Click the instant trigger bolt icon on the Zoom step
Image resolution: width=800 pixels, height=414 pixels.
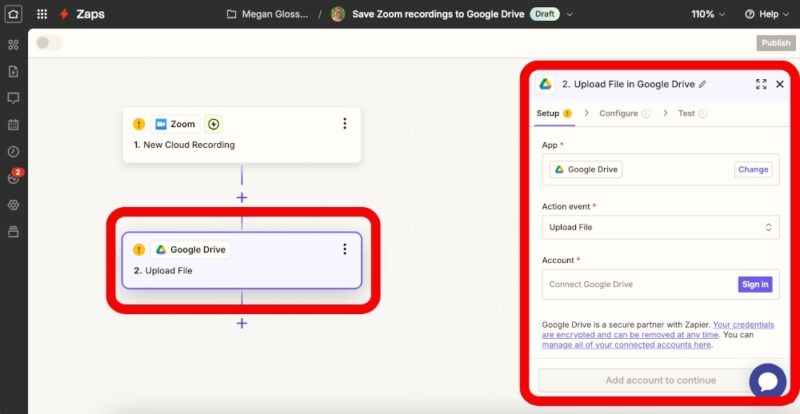coord(213,124)
